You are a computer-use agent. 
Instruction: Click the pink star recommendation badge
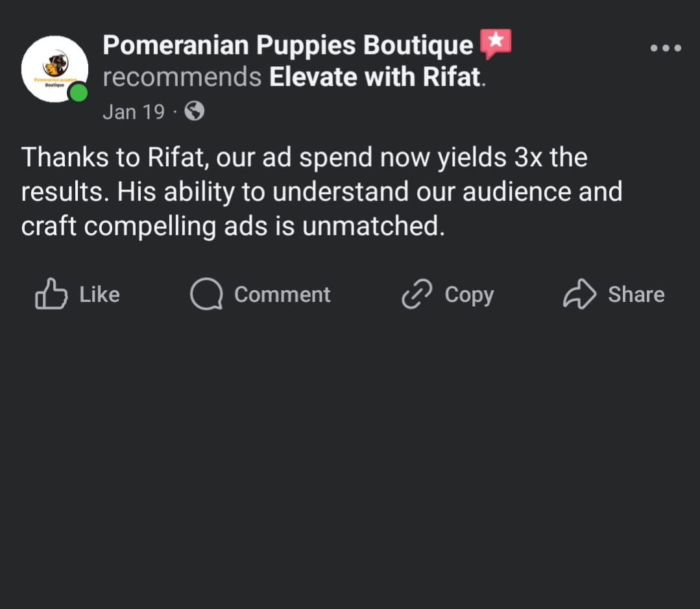(x=496, y=43)
